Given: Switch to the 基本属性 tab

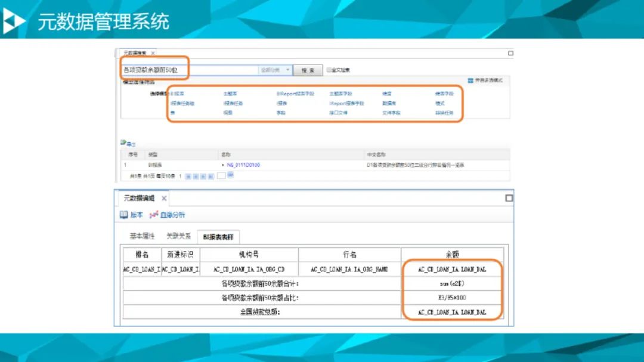Looking at the screenshot, I should point(142,236).
